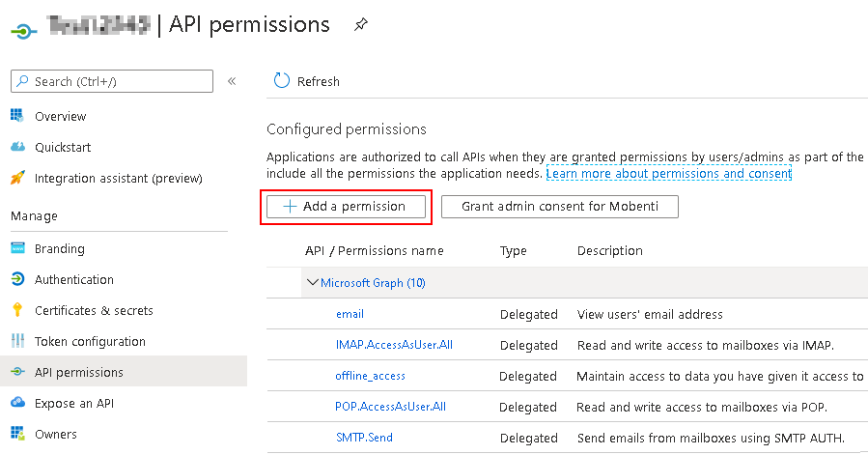Image resolution: width=868 pixels, height=455 pixels.
Task: Click the pin icon beside API permissions title
Action: pos(361,24)
